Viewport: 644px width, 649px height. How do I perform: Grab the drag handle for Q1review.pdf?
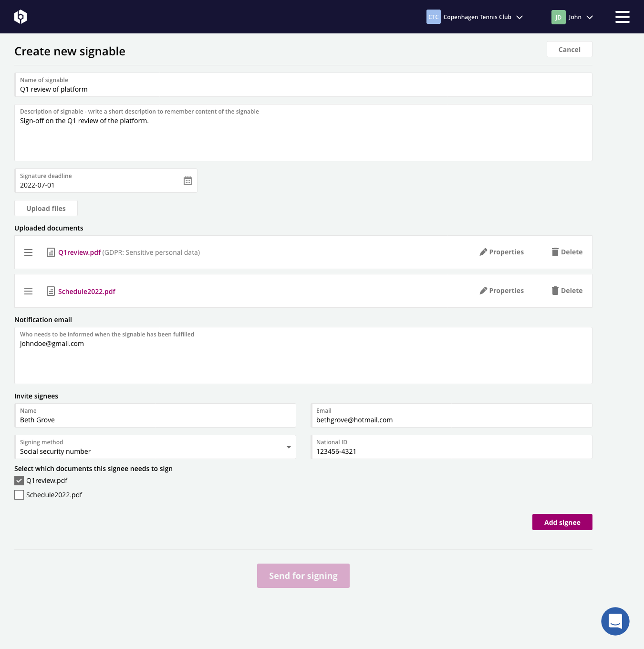point(29,252)
